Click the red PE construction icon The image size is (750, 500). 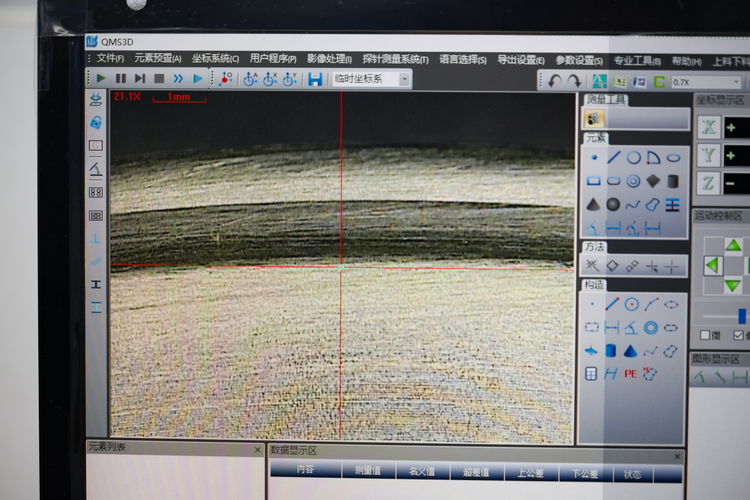630,374
